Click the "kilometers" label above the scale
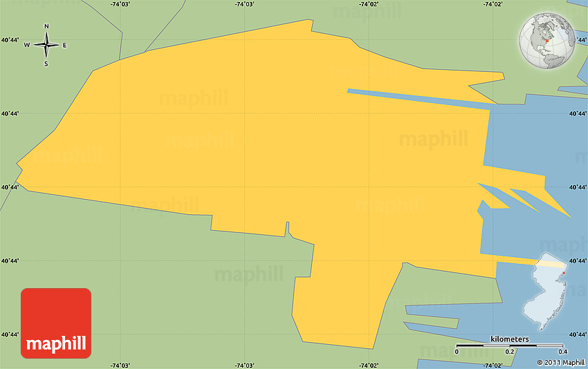The width and height of the screenshot is (588, 369). [510, 339]
